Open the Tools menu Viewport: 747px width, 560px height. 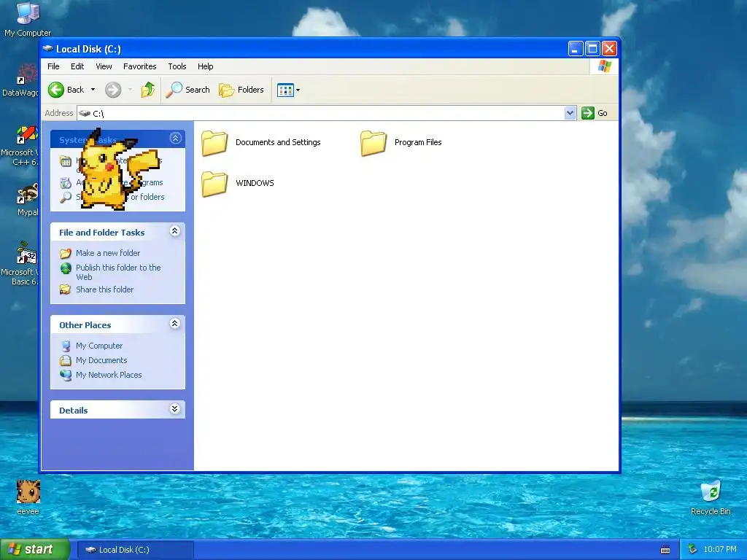pos(177,66)
